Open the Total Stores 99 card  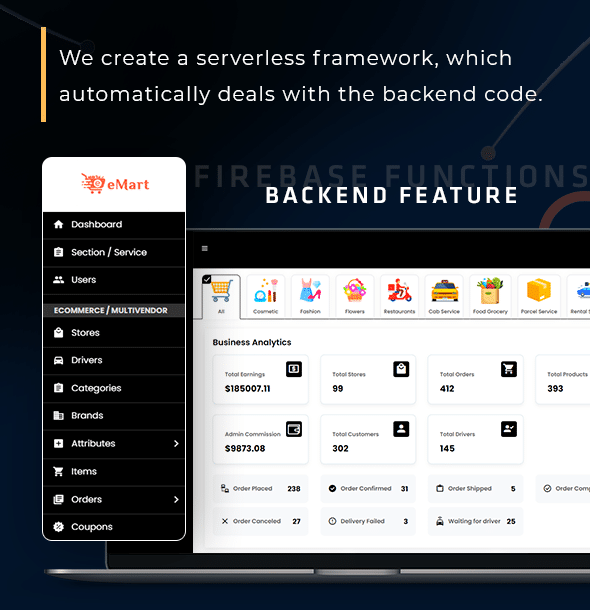coord(368,379)
